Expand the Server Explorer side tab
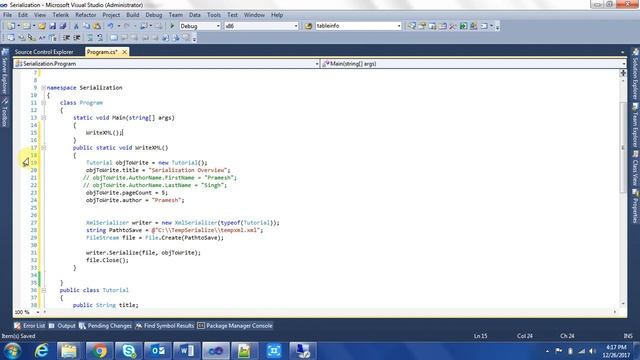Viewport: 640px width, 360px height. click(x=5, y=71)
